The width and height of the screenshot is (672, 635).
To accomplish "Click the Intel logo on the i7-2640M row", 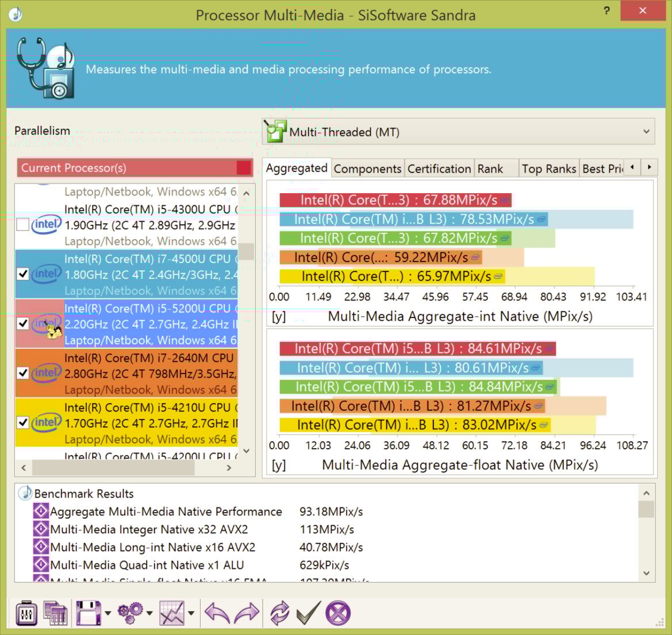I will [47, 373].
